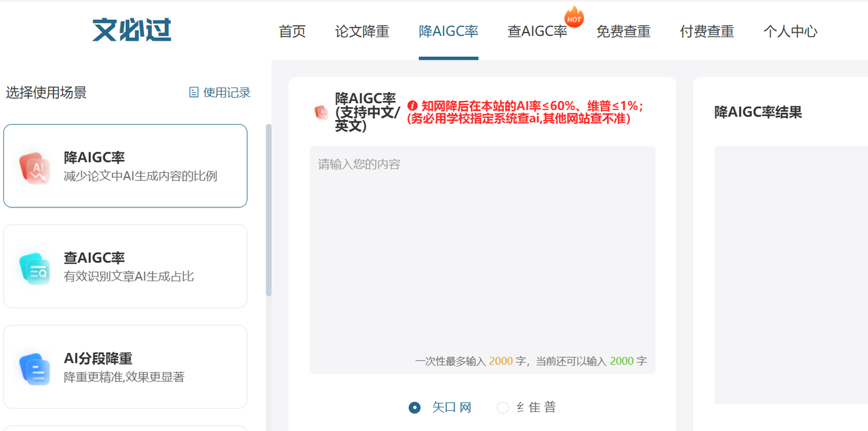Select the 降AIGC率 scenario card title
This screenshot has width=868, height=431.
coord(94,157)
